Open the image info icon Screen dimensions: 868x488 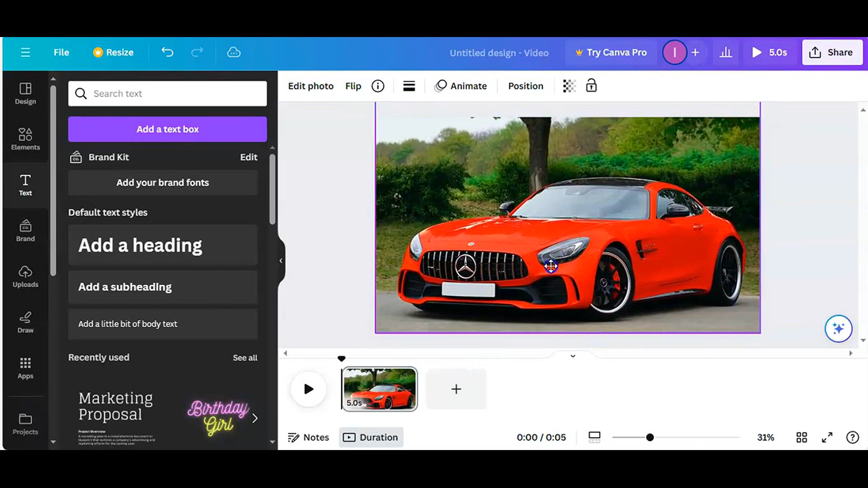click(378, 86)
